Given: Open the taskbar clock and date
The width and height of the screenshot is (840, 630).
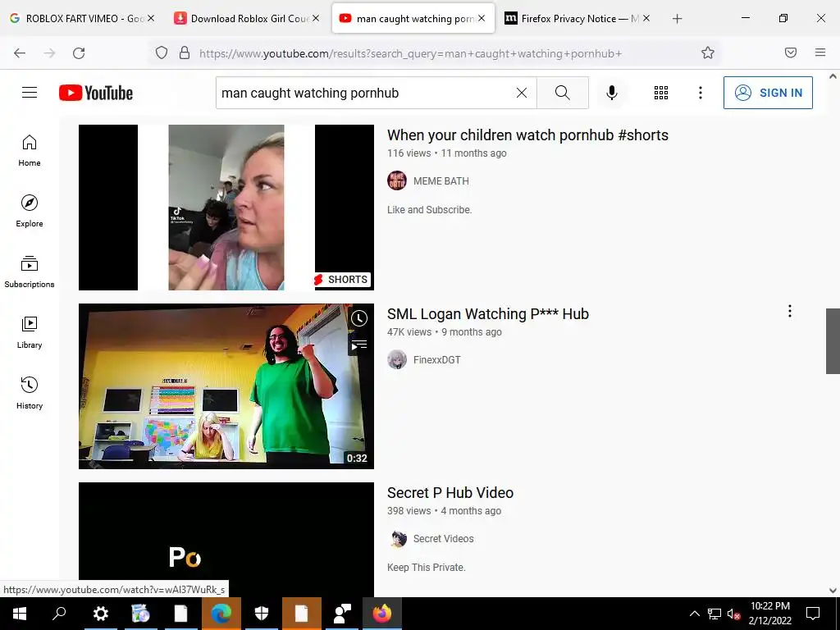Looking at the screenshot, I should pyautogui.click(x=769, y=614).
